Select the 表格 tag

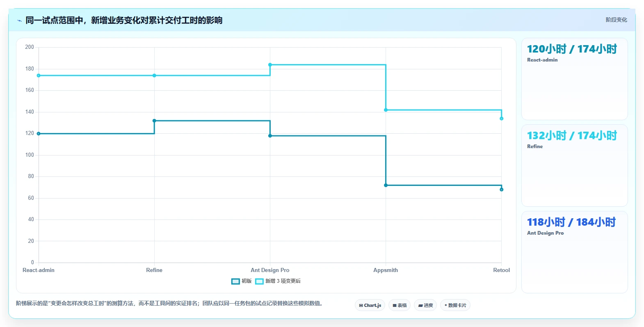click(x=400, y=305)
